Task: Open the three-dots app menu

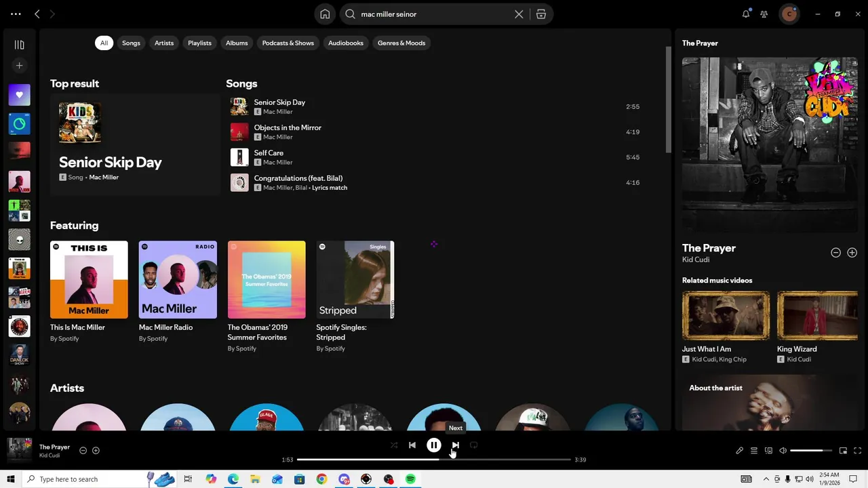Action: 16,14
